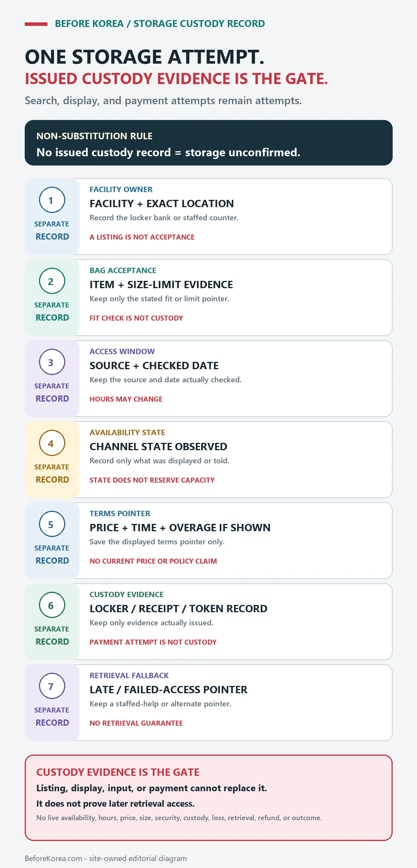Click the Non-Substitution Rule dark banner

pyautogui.click(x=208, y=143)
